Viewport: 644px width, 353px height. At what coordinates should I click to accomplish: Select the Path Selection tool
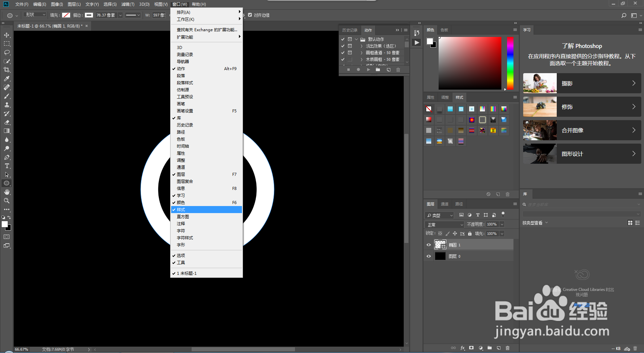[x=7, y=174]
